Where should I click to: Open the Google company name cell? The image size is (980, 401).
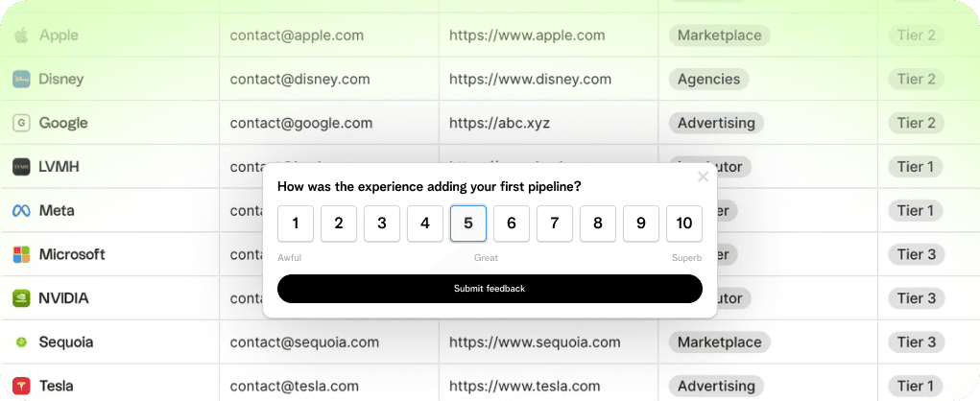pyautogui.click(x=110, y=123)
